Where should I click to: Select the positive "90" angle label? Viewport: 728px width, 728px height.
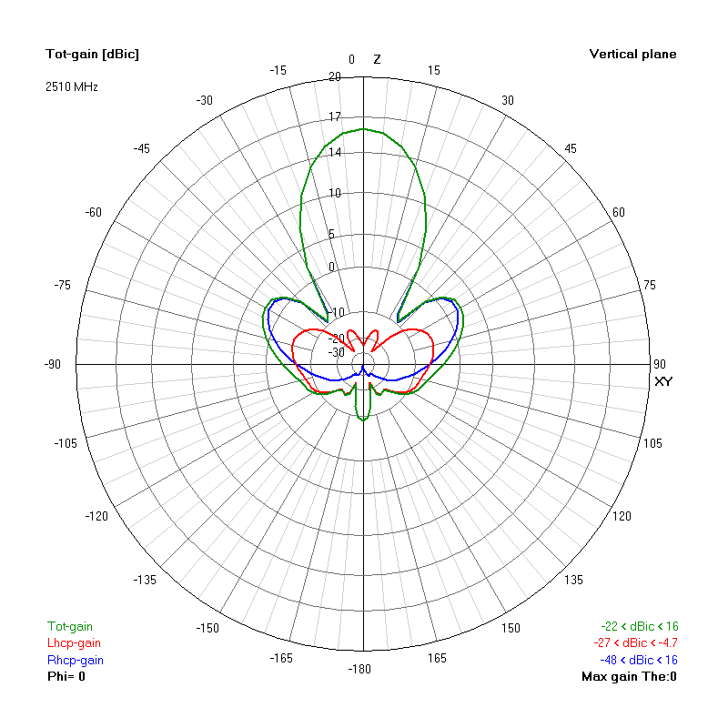pos(659,364)
